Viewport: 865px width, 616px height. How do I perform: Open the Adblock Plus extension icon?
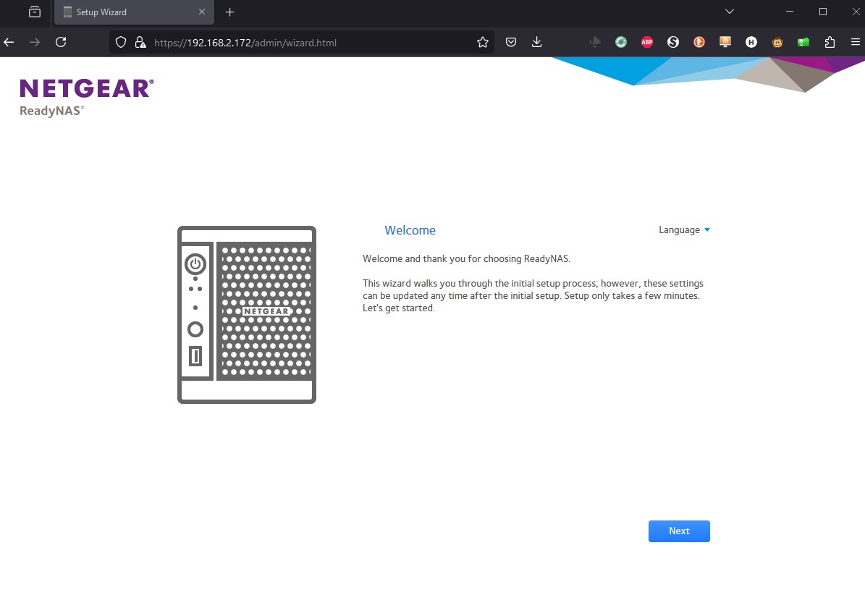pyautogui.click(x=647, y=42)
